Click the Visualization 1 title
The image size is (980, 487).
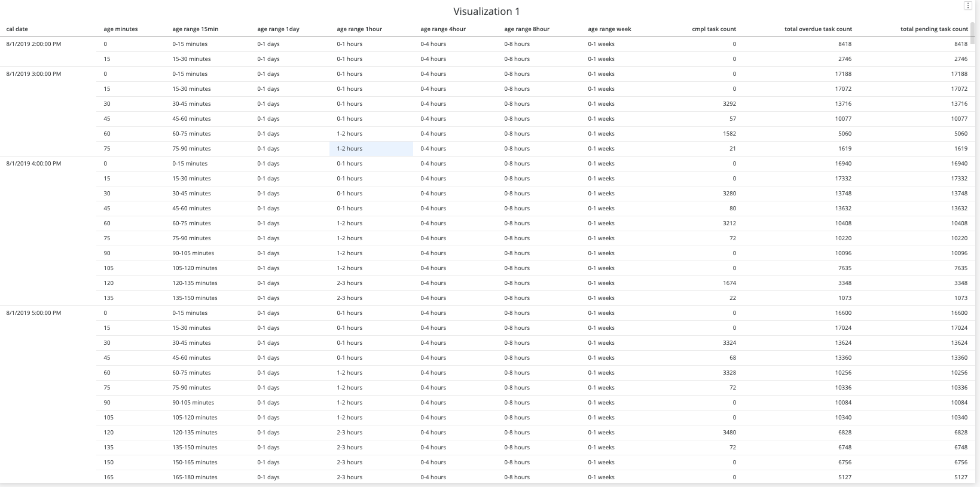[487, 11]
